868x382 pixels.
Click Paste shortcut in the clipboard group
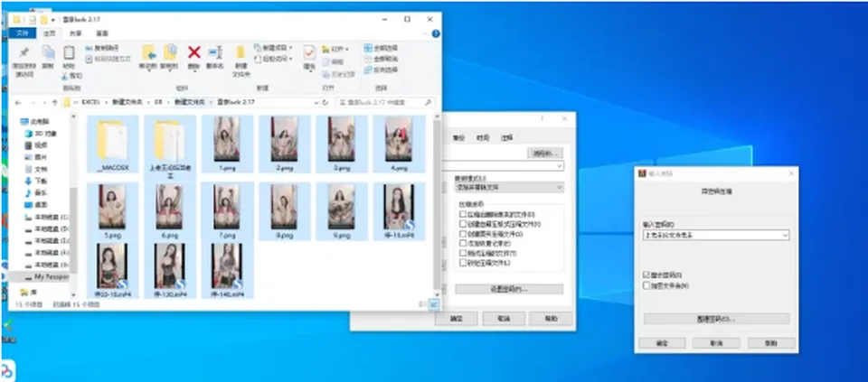click(108, 59)
